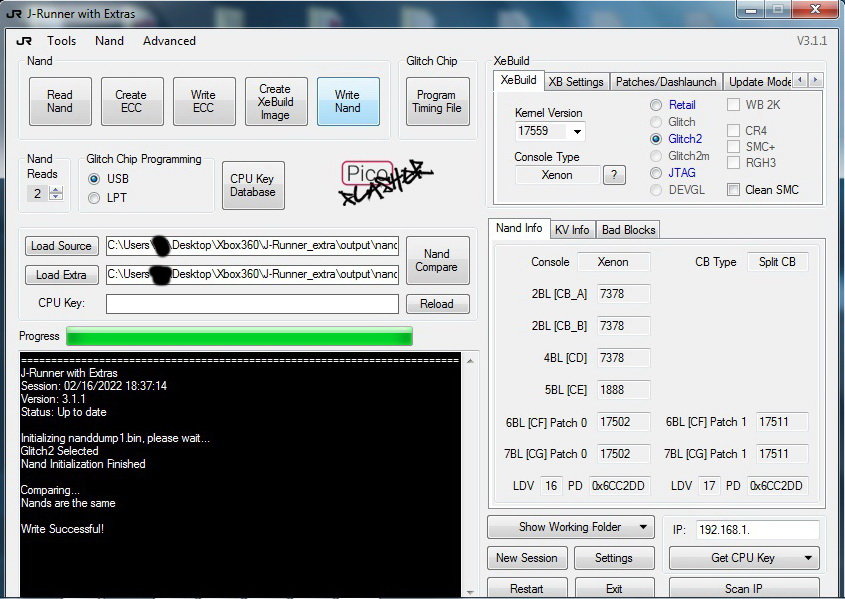Click the CPU Key input field
845x599 pixels.
click(x=252, y=304)
